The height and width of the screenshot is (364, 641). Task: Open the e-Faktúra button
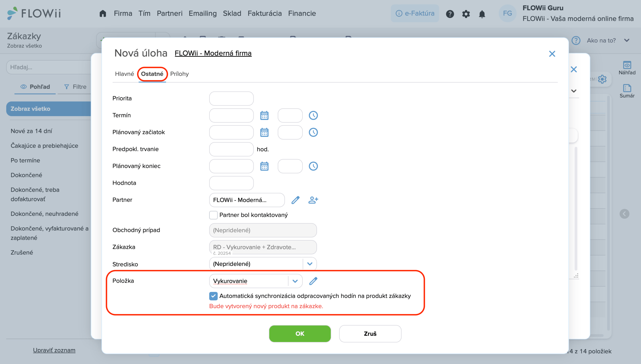pyautogui.click(x=415, y=14)
